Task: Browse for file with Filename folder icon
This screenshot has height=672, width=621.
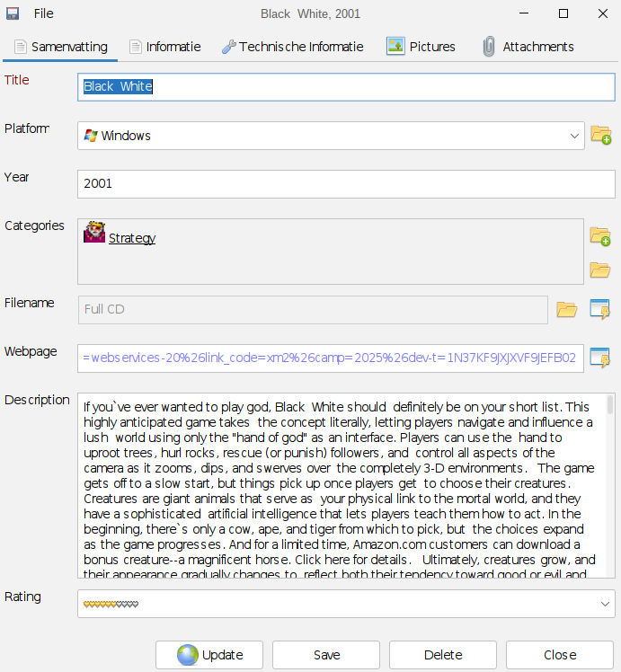Action: [566, 309]
